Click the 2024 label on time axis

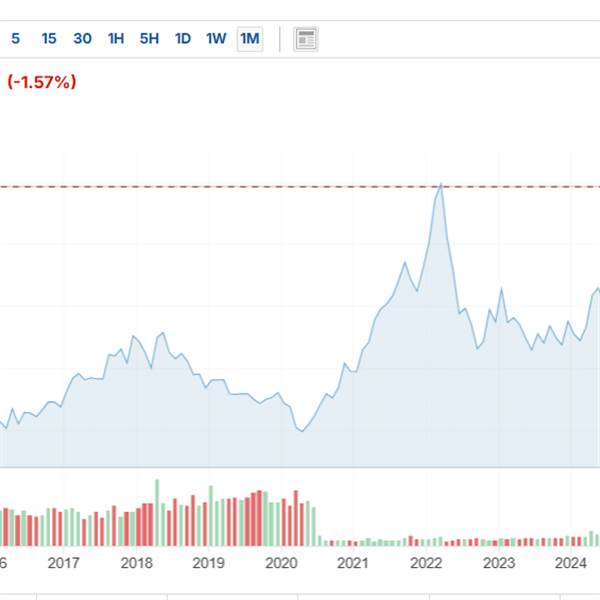click(571, 563)
